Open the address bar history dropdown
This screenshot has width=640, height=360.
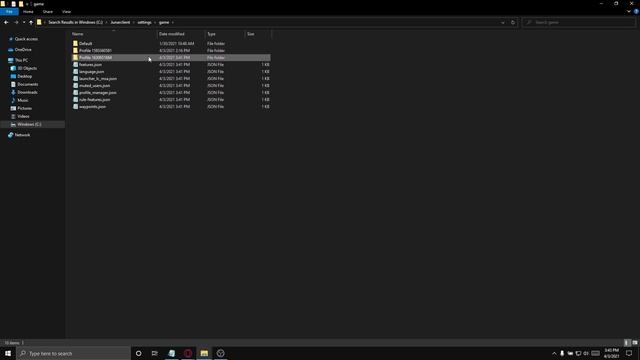[502, 22]
